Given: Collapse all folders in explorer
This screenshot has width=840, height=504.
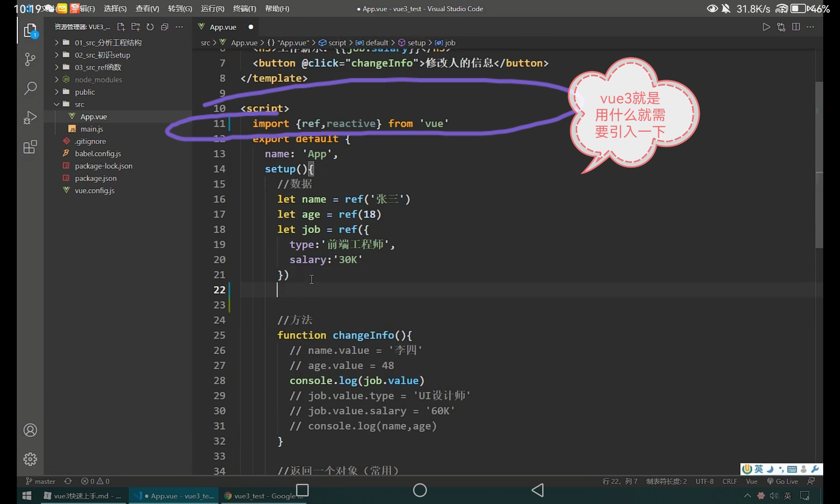Looking at the screenshot, I should coord(165,27).
